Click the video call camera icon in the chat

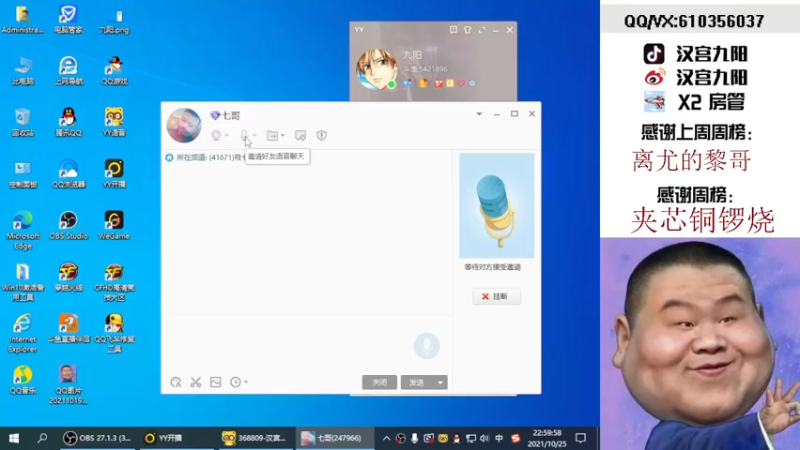click(216, 135)
